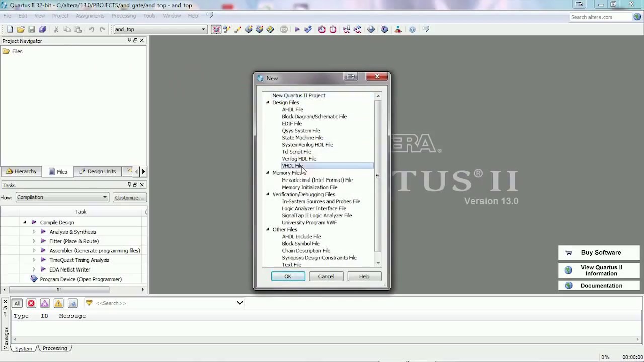Float the Project Navigator panel
Viewport: 644px width, 362px height.
click(x=135, y=40)
